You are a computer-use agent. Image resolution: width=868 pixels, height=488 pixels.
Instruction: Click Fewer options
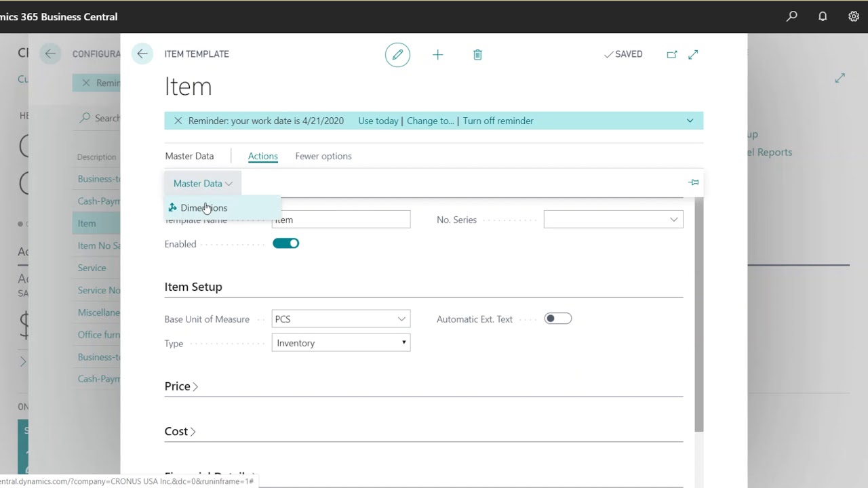(323, 156)
